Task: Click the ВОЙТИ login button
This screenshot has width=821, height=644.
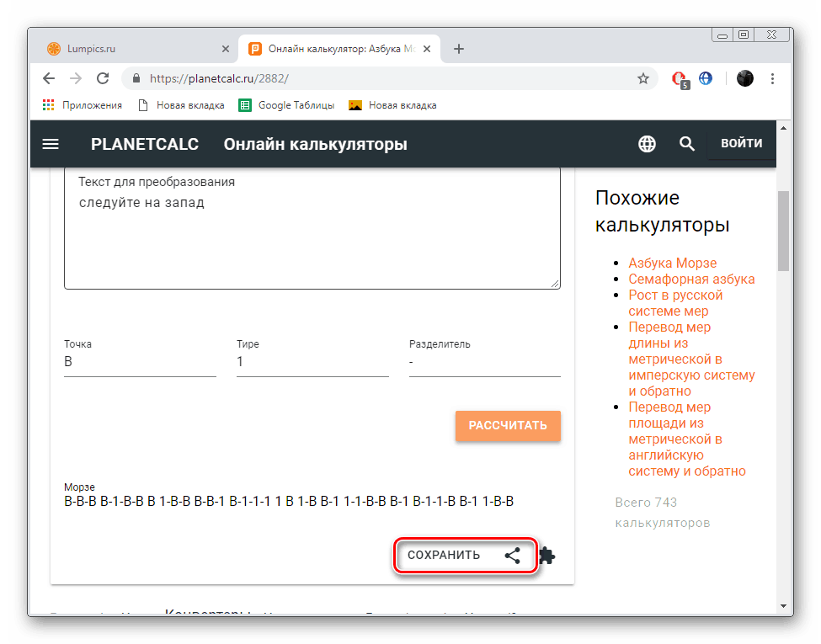Action: coord(741,143)
